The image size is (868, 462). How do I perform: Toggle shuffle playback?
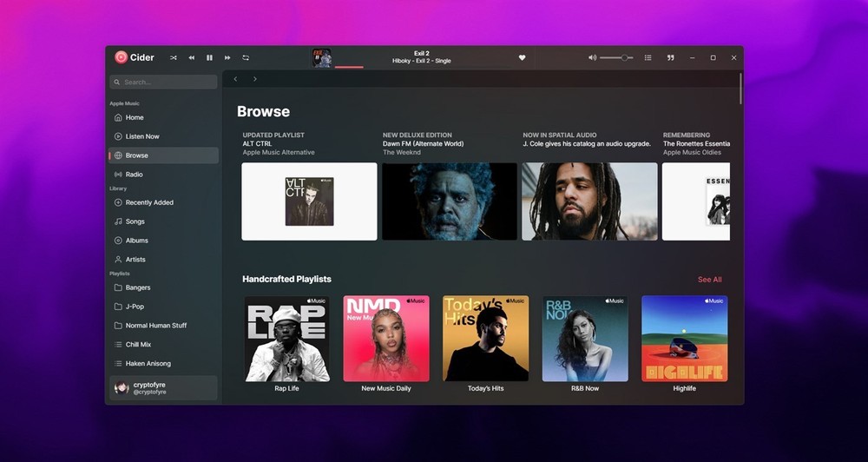pyautogui.click(x=174, y=57)
